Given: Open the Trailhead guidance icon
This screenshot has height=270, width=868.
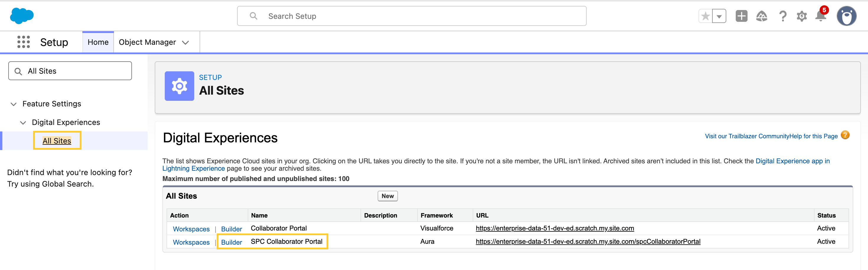Looking at the screenshot, I should tap(761, 16).
